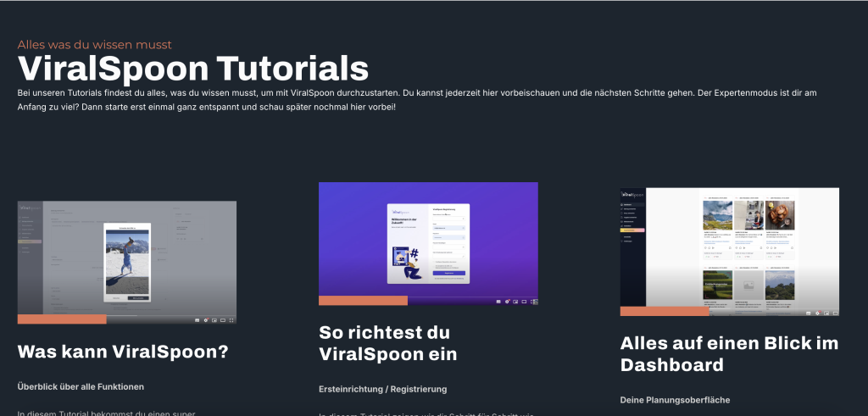The height and width of the screenshot is (416, 868).
Task: Click 'Überblick über alle Funktionen' subtitle
Action: click(x=81, y=386)
